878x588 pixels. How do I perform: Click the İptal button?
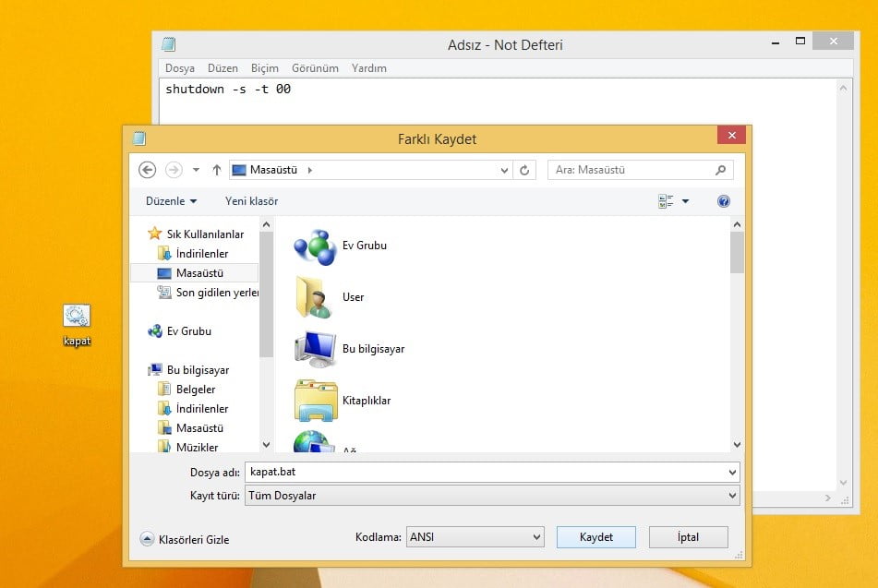tap(688, 537)
